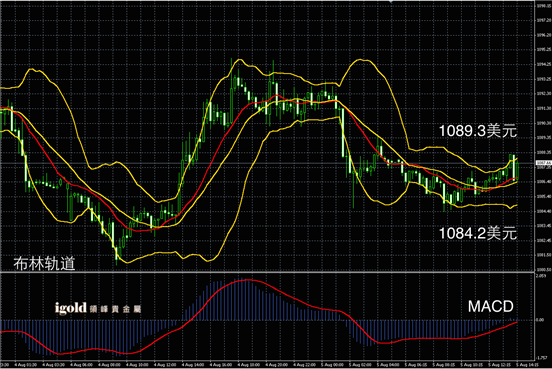Click the igold logo watermark
Screen dimensions: 552x369
(x=98, y=308)
